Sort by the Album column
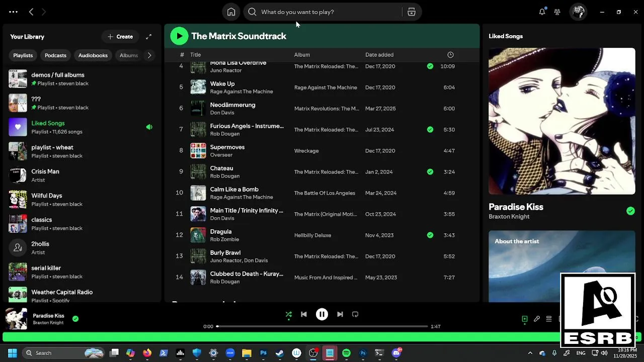The width and height of the screenshot is (644, 362). tap(302, 55)
